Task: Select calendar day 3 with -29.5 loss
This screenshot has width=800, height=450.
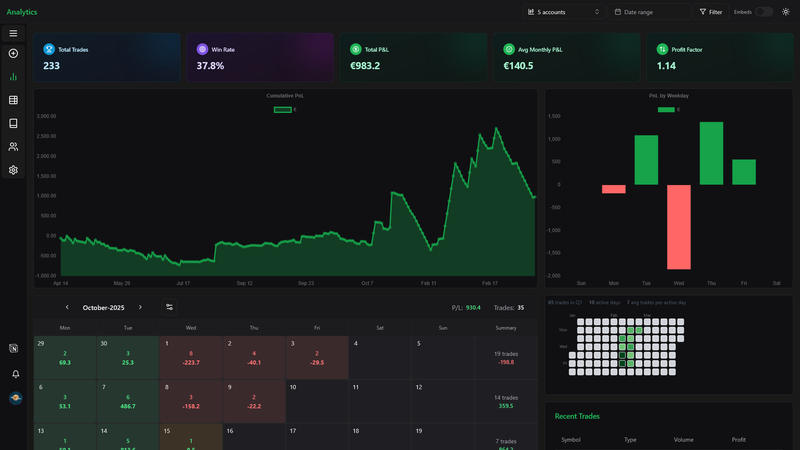Action: click(x=317, y=357)
